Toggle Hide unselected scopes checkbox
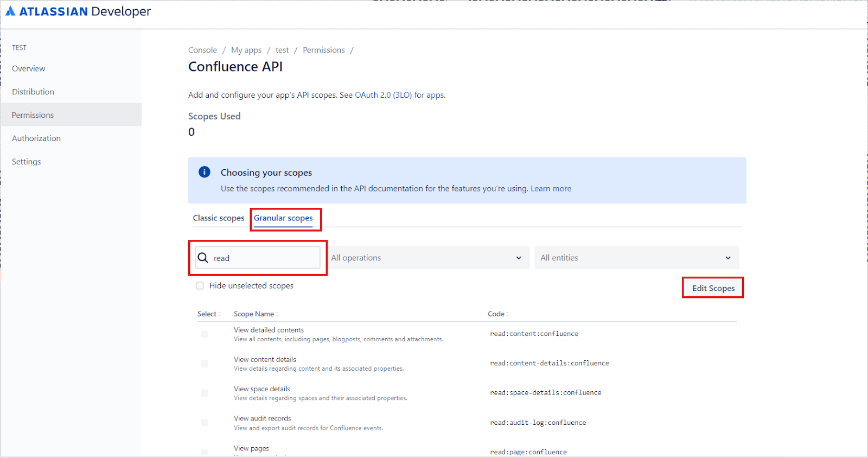This screenshot has width=868, height=458. (x=200, y=285)
